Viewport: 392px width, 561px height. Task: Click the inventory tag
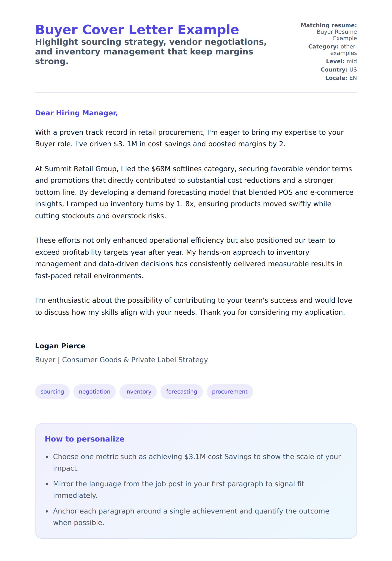(138, 391)
